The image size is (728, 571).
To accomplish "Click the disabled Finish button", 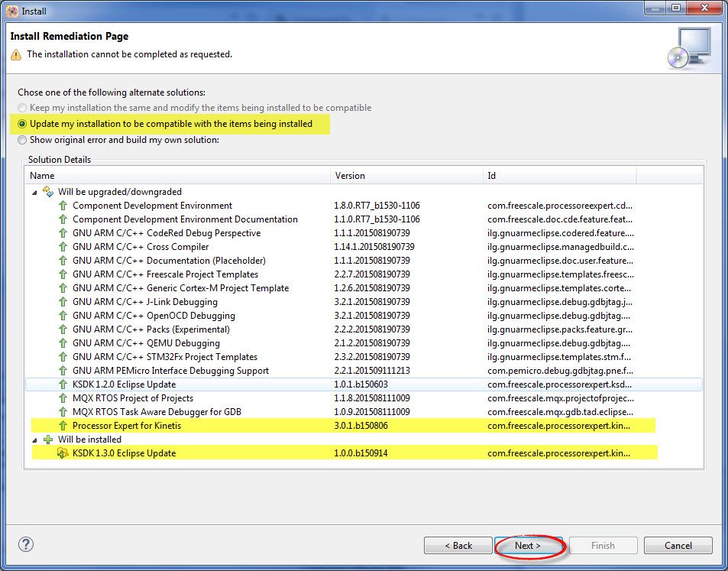I will tap(603, 546).
